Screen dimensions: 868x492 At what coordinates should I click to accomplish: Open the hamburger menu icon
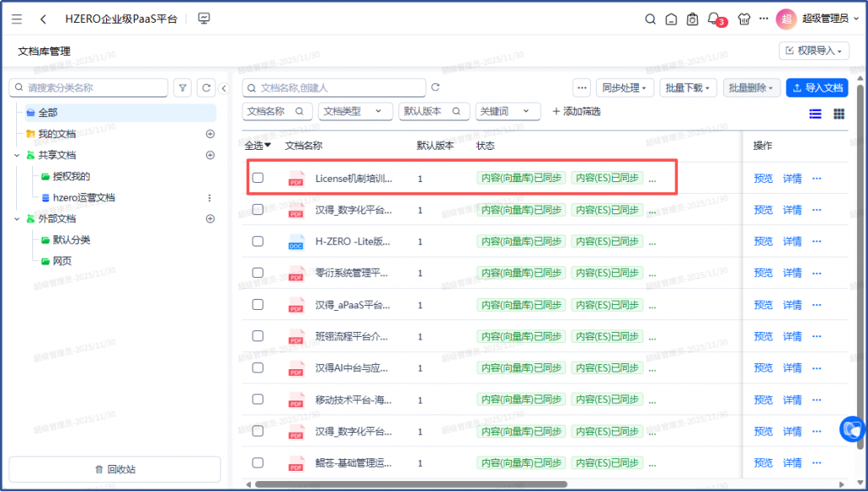(x=17, y=19)
